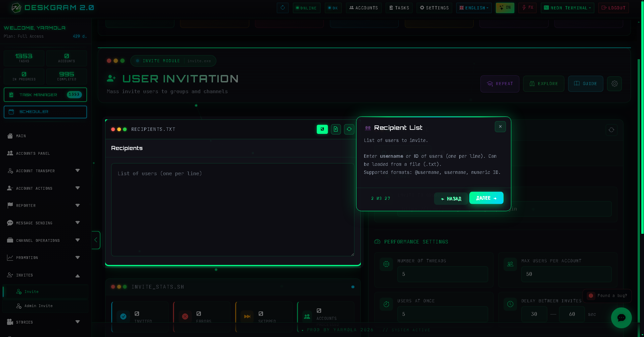The image size is (644, 337).
Task: Click the green edit icon in Recipients.txt
Action: click(x=322, y=129)
